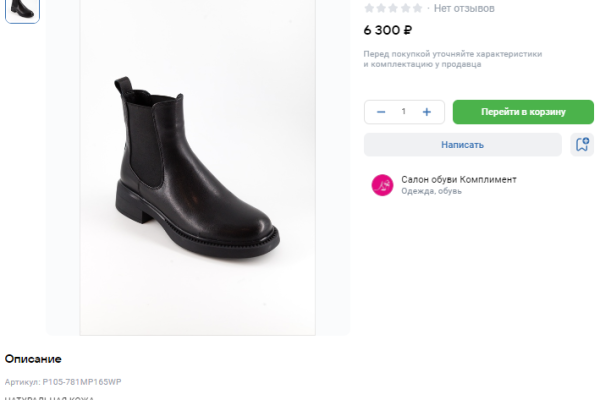Save product with the bookmark icon

coord(581,144)
